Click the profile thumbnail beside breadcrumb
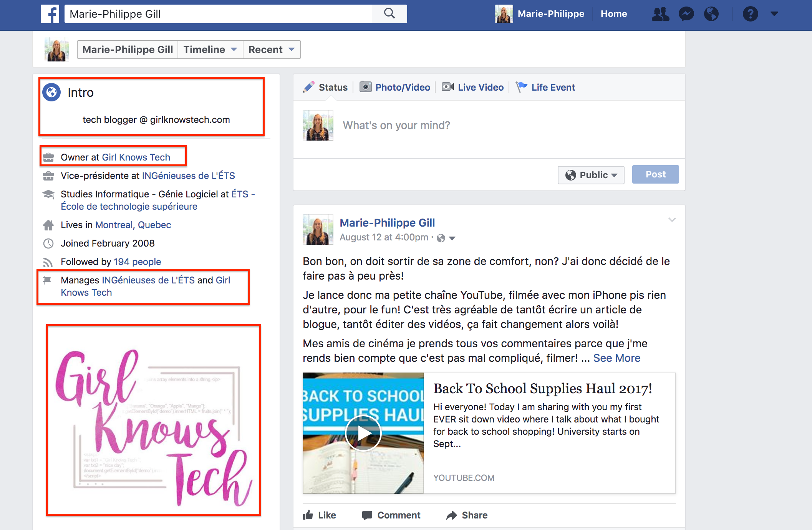Viewport: 812px width, 530px height. coord(56,49)
